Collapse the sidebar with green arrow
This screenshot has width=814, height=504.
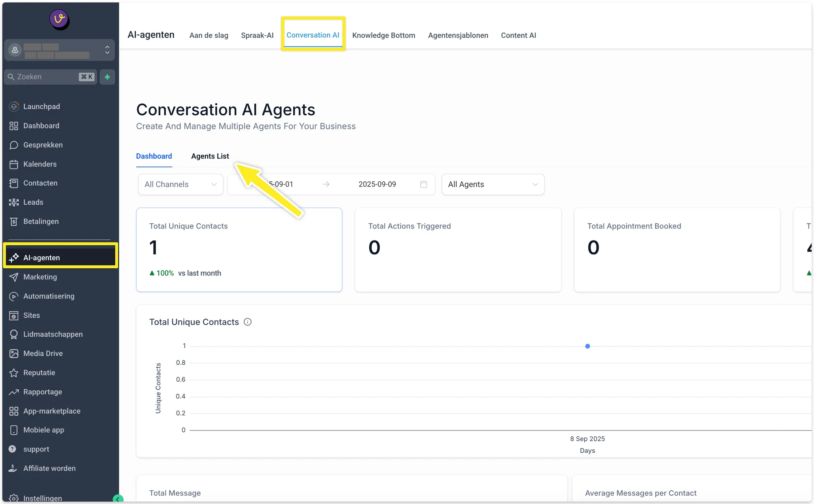(118, 499)
